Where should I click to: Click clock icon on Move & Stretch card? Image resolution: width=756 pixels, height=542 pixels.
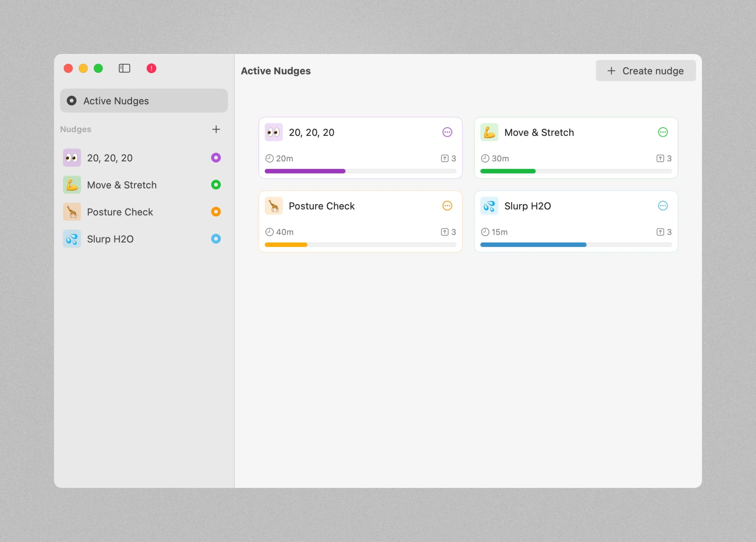point(485,158)
